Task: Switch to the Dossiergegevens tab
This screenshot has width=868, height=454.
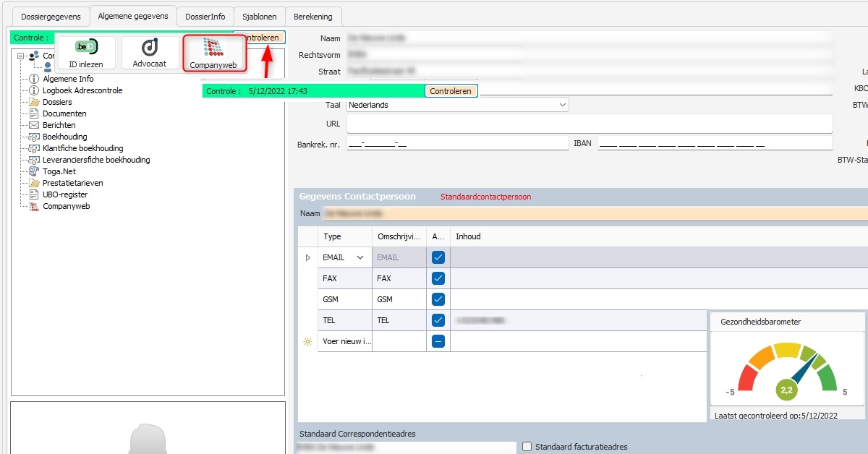Action: pos(51,17)
